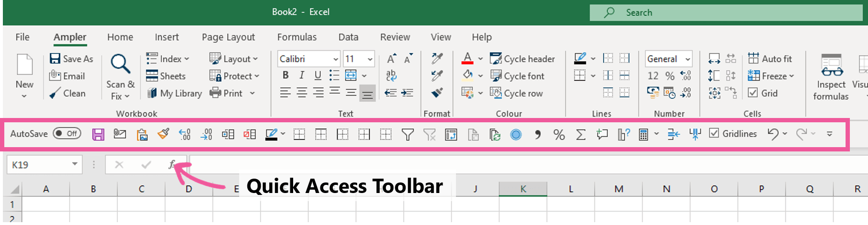The image size is (868, 225).
Task: Open the font name dropdown showing Calibri
Action: click(x=336, y=59)
